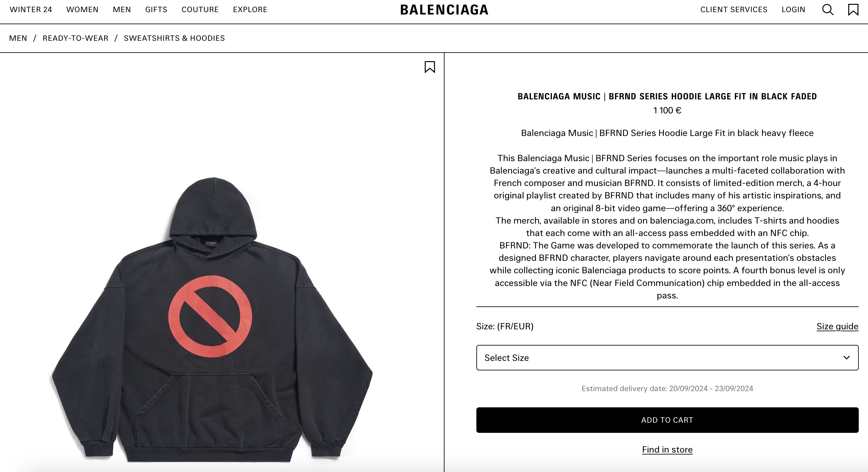Viewport: 868px width, 472px height.
Task: Add the hoodie to cart
Action: click(x=667, y=420)
